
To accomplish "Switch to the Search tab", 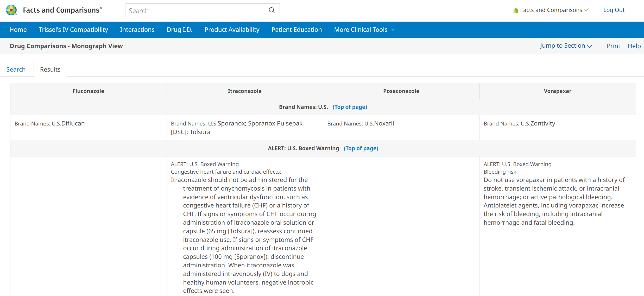I will [x=16, y=70].
